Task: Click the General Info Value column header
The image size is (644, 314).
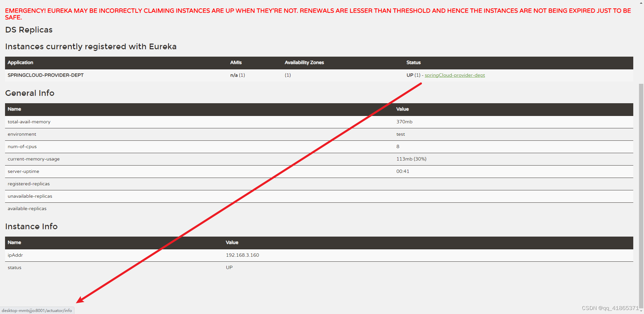Action: pyautogui.click(x=402, y=109)
